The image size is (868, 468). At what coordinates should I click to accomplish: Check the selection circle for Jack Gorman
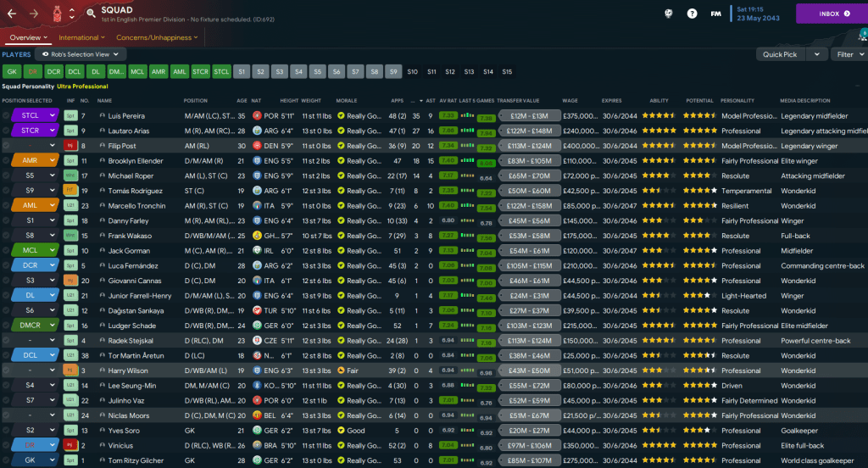pyautogui.click(x=7, y=251)
